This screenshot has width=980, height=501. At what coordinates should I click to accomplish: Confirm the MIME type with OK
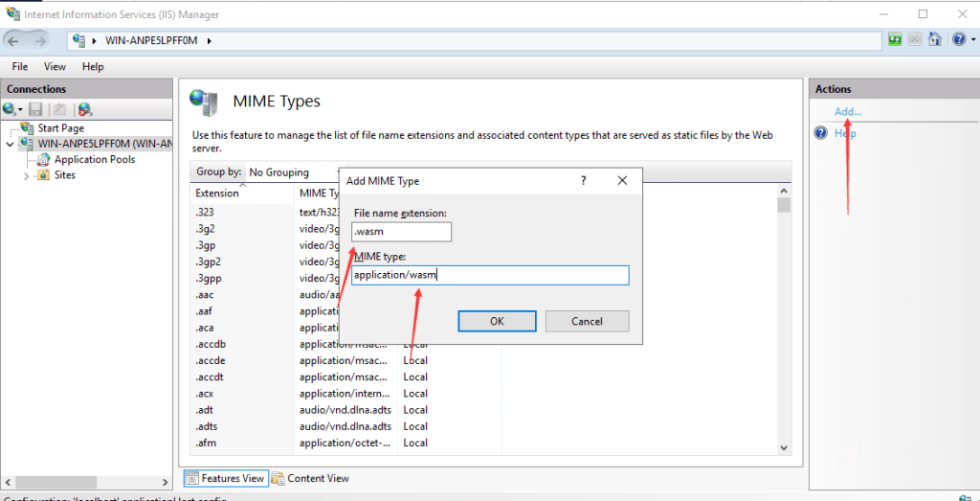497,322
